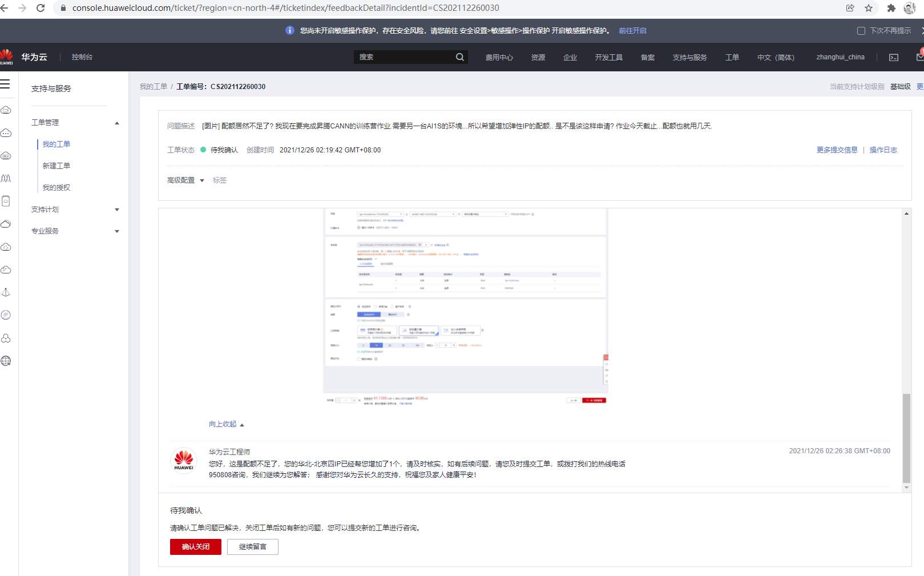Collapse the conversation with 向上收起
This screenshot has height=576, width=924.
coord(227,424)
